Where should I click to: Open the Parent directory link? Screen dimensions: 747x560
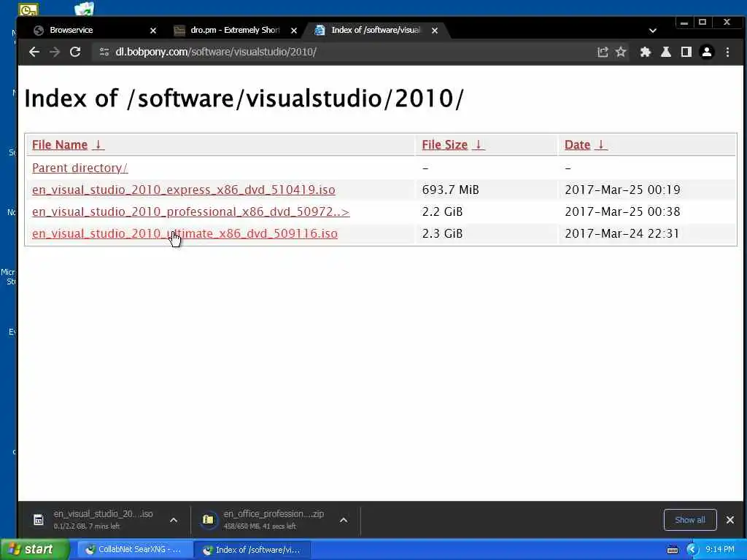click(80, 168)
